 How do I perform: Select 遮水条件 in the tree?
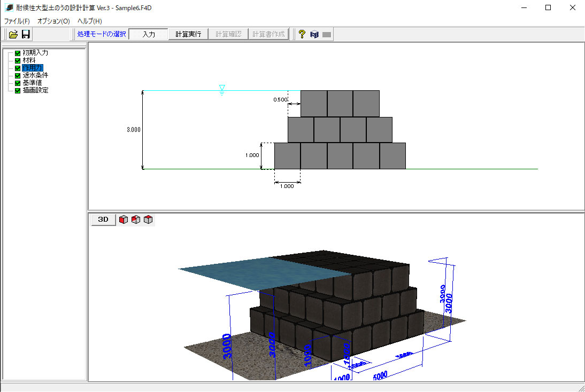coord(35,75)
